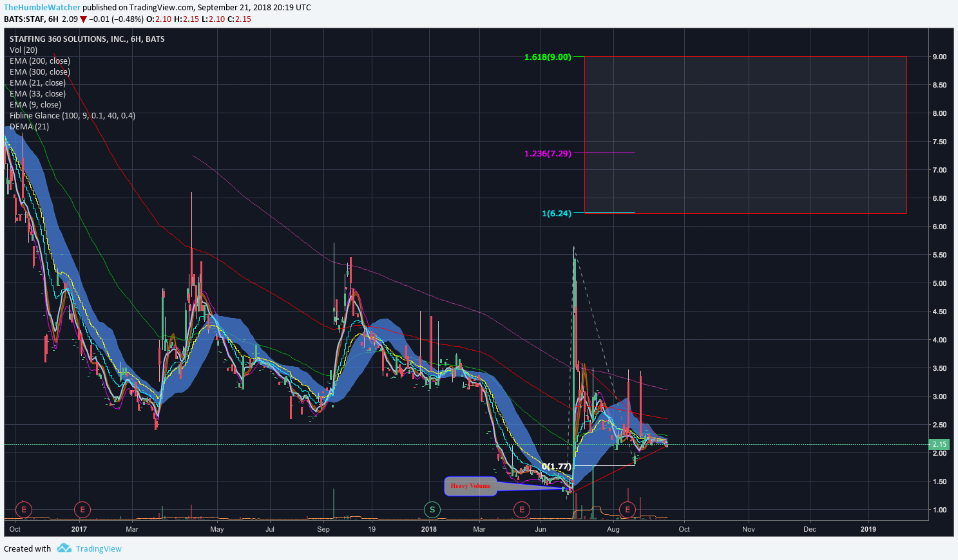
Task: Select the Aug label on the time axis
Action: coord(613,529)
